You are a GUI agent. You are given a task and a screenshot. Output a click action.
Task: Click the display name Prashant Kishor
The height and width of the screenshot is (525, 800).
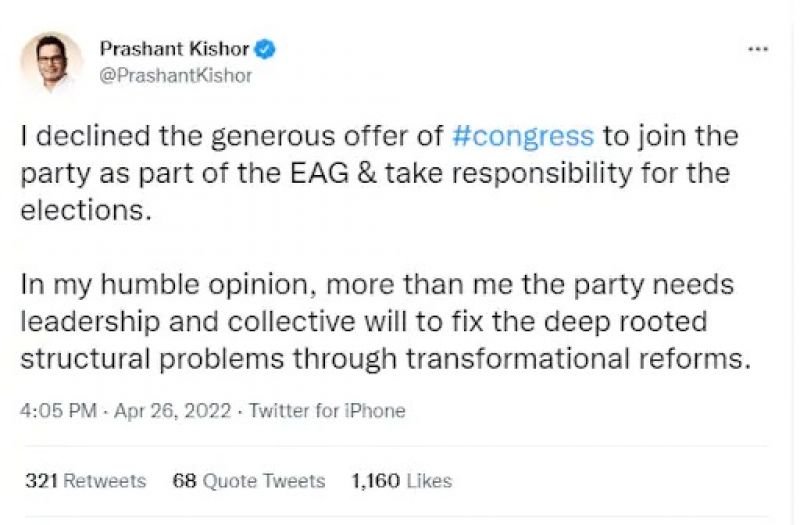(174, 48)
